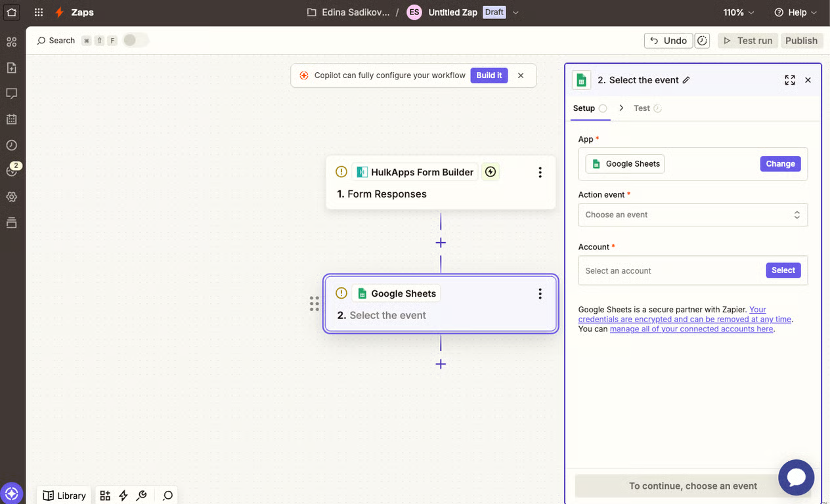Image resolution: width=830 pixels, height=504 pixels.
Task: Click the pencil to rename the step
Action: pyautogui.click(x=686, y=80)
